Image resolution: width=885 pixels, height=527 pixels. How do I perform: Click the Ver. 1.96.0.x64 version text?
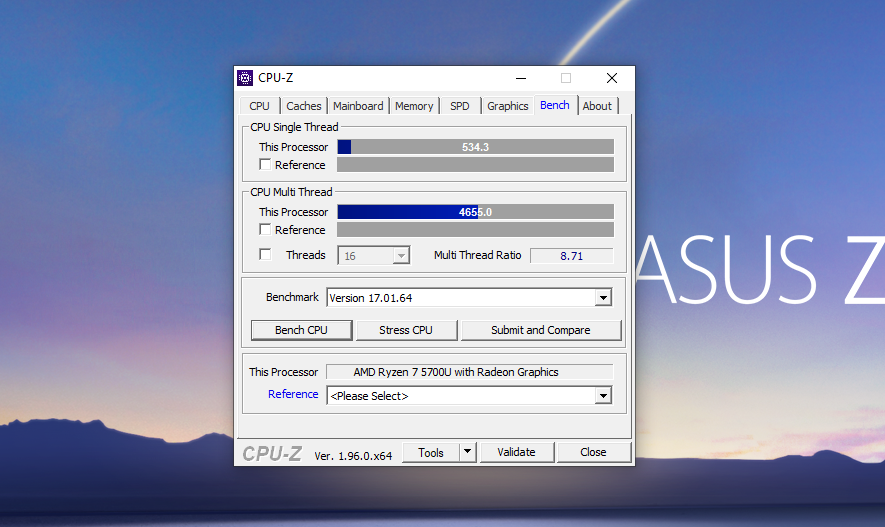point(353,456)
